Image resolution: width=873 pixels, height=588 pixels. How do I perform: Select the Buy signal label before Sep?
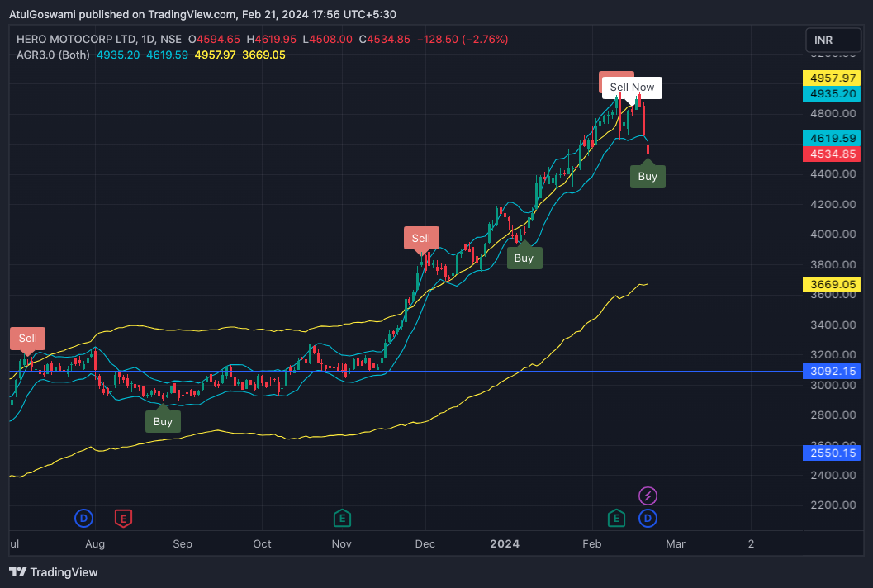point(163,421)
